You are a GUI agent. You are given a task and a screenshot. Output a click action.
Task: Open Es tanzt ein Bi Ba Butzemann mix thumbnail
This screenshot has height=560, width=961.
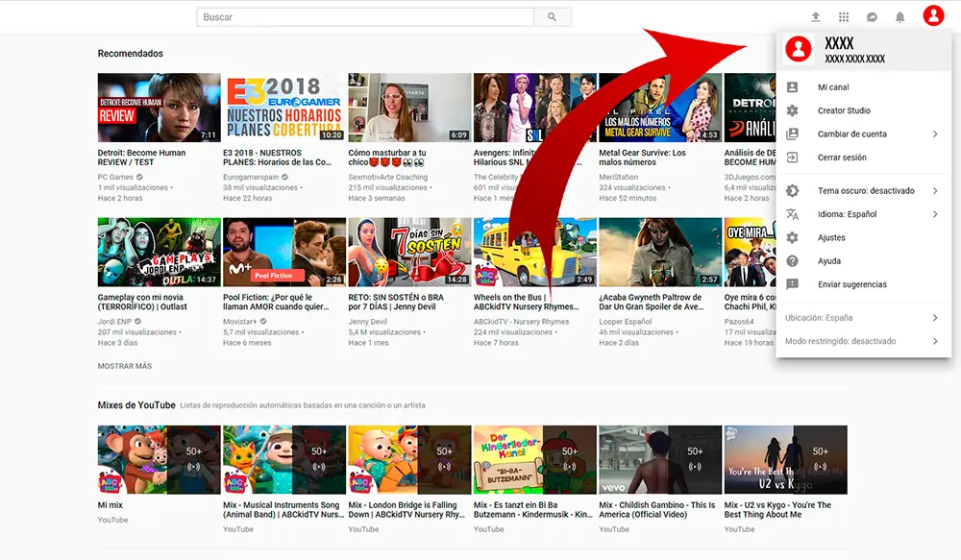coord(535,459)
